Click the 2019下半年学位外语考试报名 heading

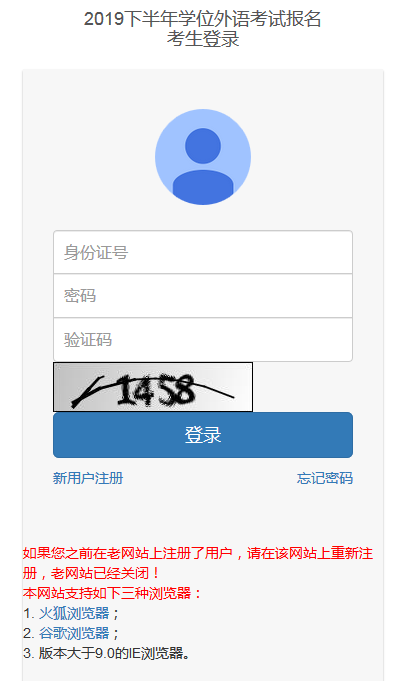tap(203, 19)
